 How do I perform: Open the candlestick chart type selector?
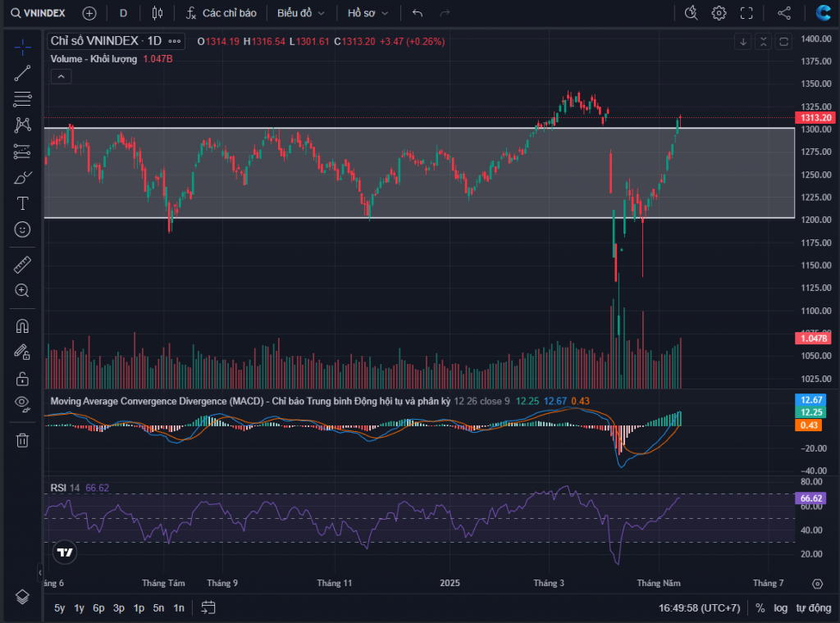point(157,13)
